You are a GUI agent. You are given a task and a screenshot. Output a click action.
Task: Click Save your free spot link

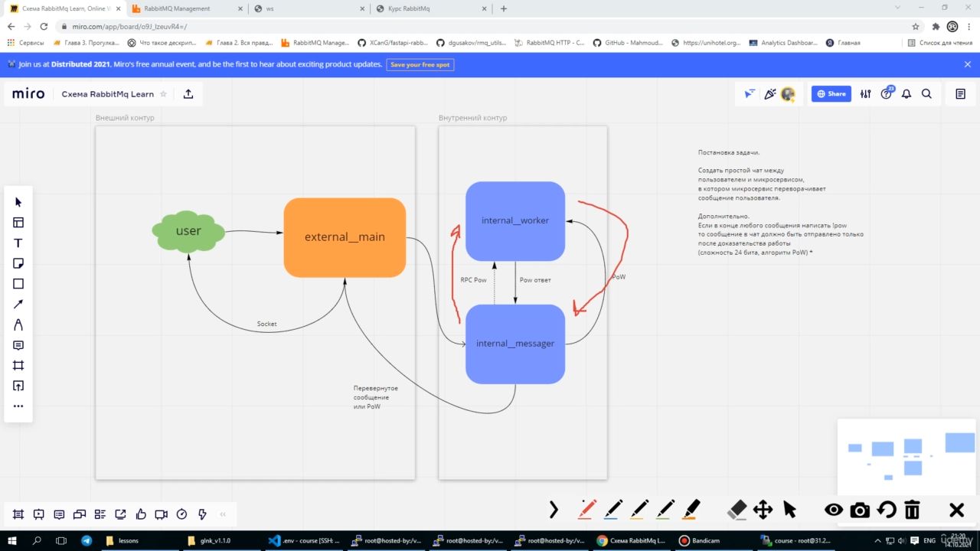420,65
